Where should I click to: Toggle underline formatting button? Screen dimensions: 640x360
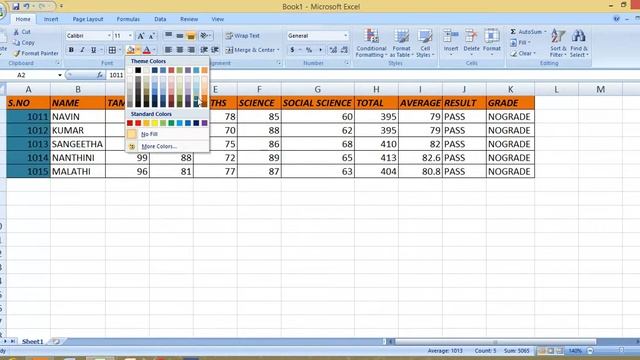93,50
